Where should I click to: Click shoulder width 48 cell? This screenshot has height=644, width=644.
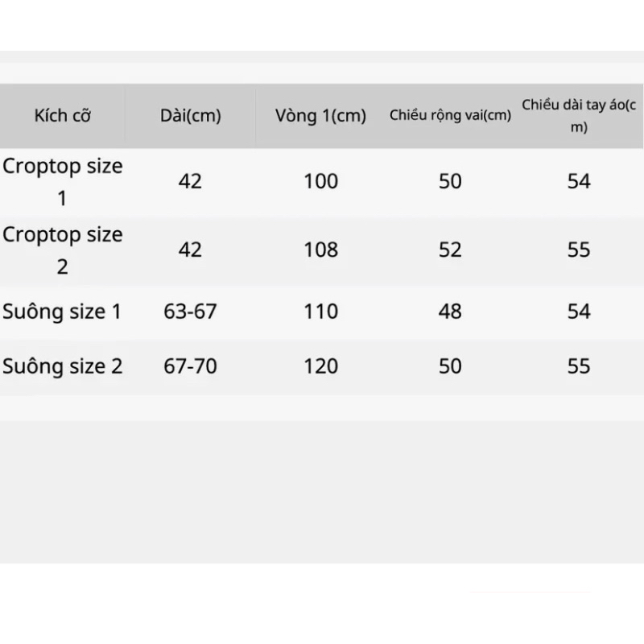[450, 312]
